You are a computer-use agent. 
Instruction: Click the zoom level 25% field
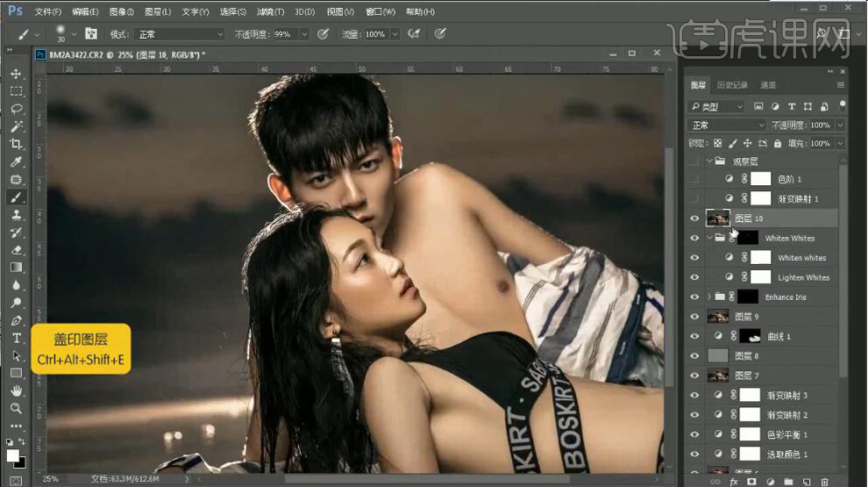(51, 479)
